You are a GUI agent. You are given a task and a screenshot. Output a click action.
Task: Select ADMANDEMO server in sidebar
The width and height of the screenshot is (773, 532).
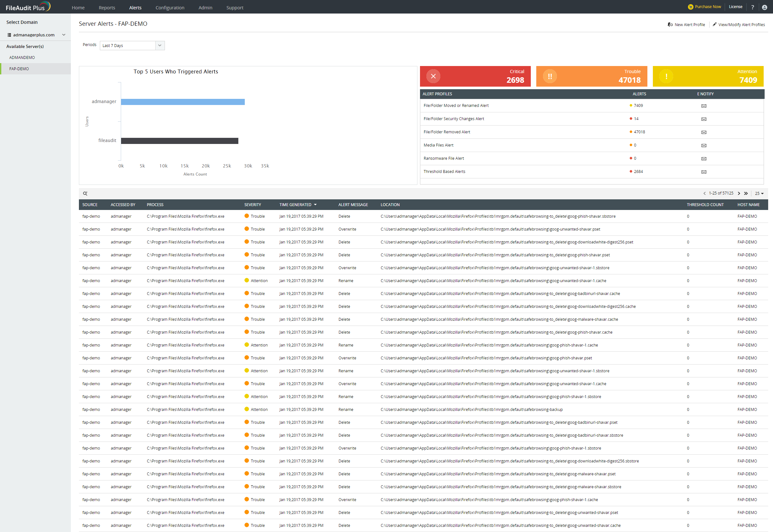(x=22, y=57)
